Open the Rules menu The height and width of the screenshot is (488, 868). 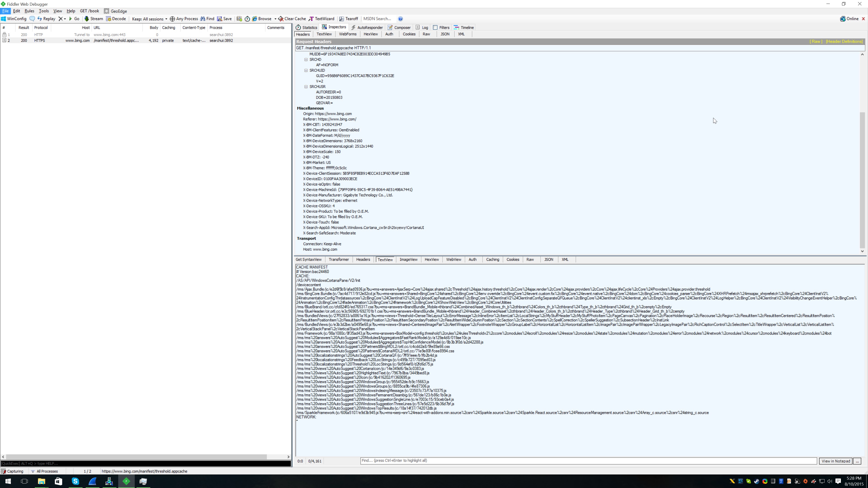tap(29, 11)
